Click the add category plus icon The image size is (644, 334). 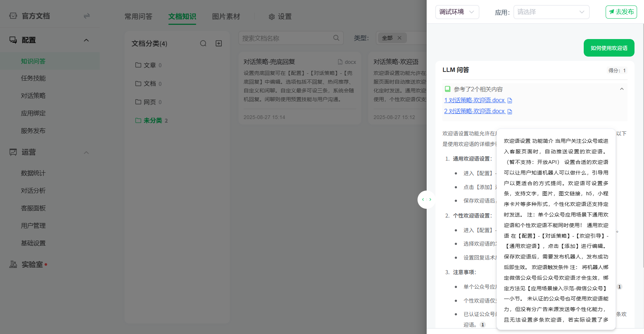[219, 43]
